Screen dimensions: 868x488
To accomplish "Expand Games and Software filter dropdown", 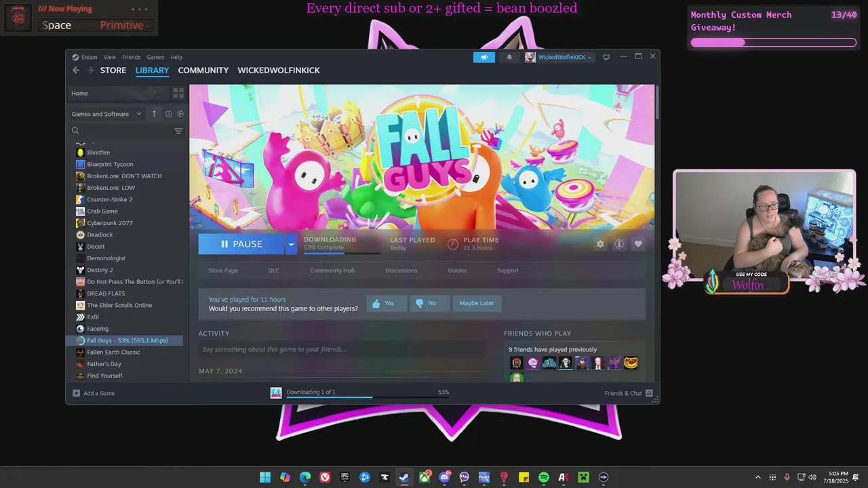I will [x=106, y=114].
